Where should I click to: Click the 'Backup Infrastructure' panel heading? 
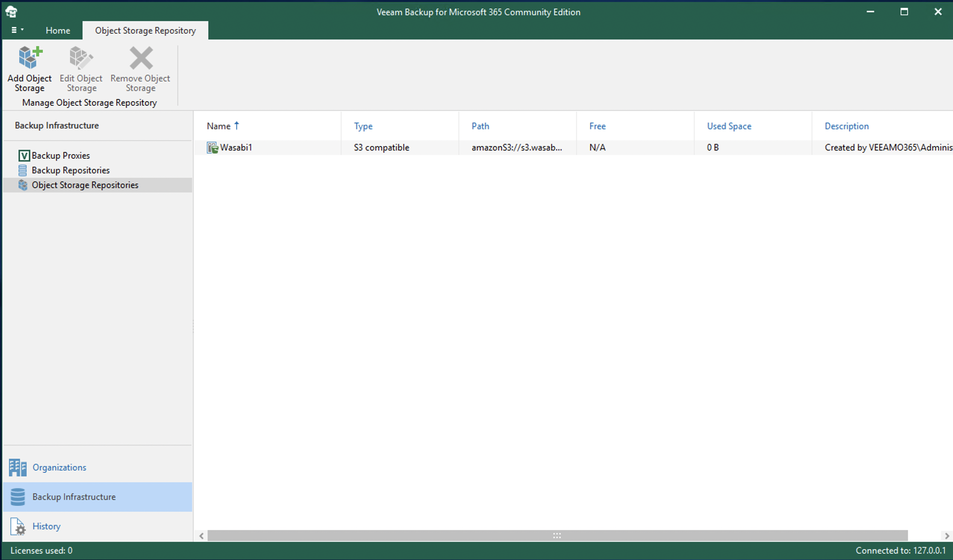pyautogui.click(x=57, y=125)
